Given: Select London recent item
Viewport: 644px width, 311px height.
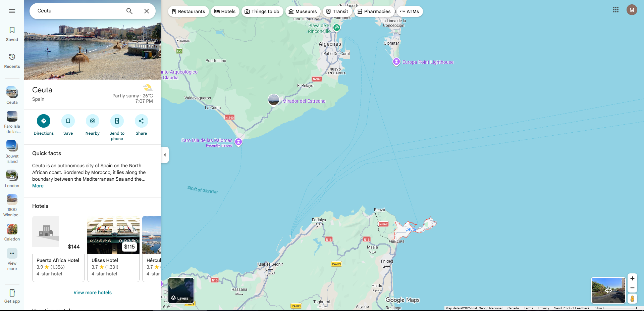Looking at the screenshot, I should tap(12, 179).
